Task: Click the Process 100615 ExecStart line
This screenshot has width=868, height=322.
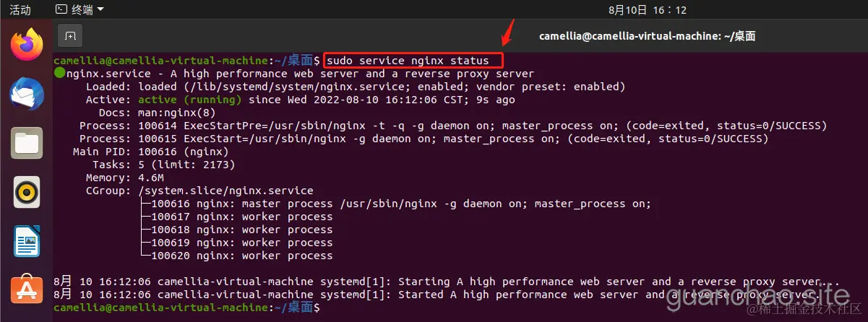Action: tap(424, 139)
